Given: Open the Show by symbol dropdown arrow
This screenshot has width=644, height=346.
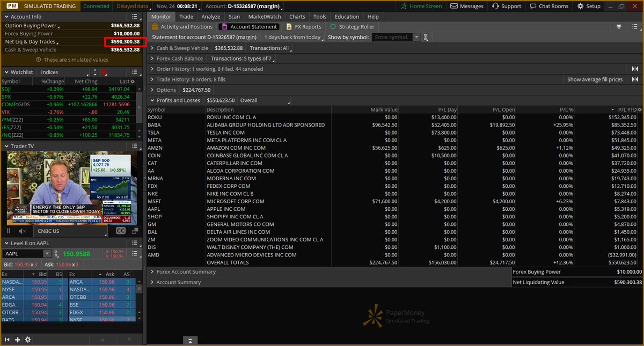Looking at the screenshot, I should click(x=417, y=37).
